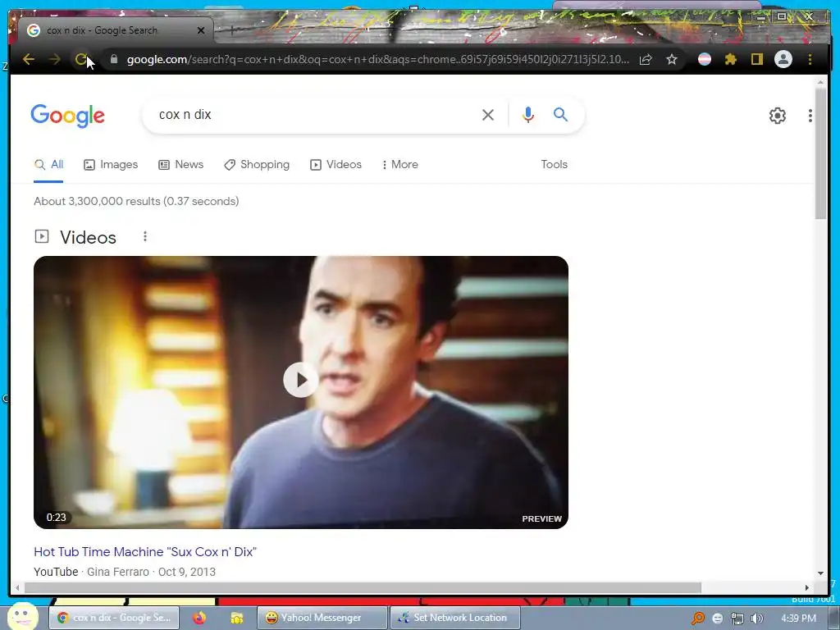The height and width of the screenshot is (630, 840).
Task: Click the Videos section play-box icon
Action: tap(42, 236)
